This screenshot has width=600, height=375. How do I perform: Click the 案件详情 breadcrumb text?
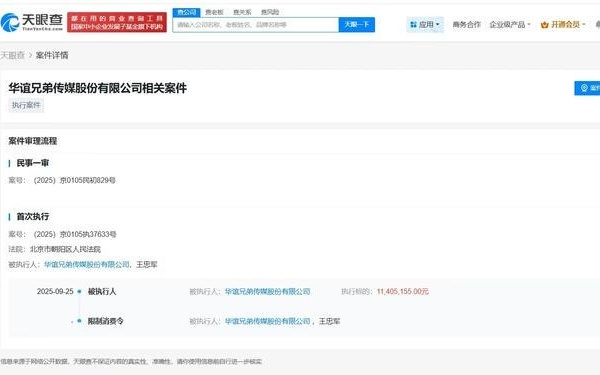(52, 55)
